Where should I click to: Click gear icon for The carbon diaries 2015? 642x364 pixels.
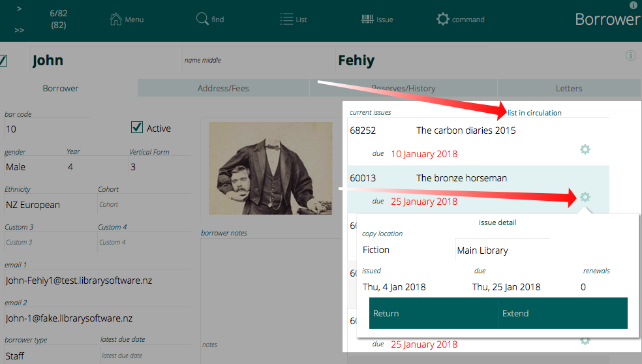[x=585, y=149]
